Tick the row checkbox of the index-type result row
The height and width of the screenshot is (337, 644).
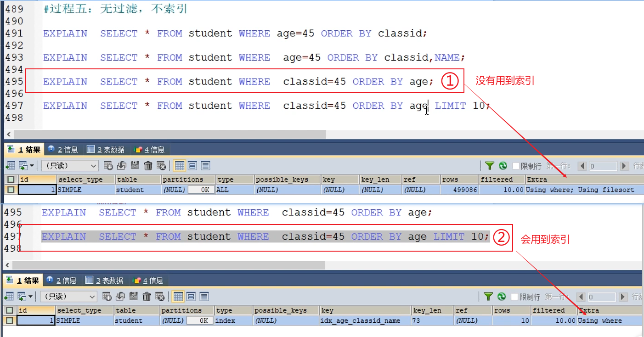point(10,320)
